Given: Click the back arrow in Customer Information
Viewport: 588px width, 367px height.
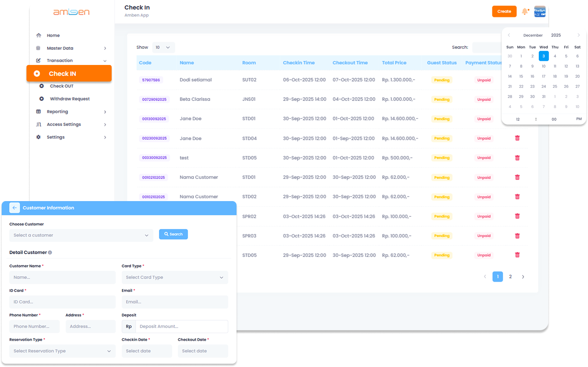Looking at the screenshot, I should pos(14,208).
